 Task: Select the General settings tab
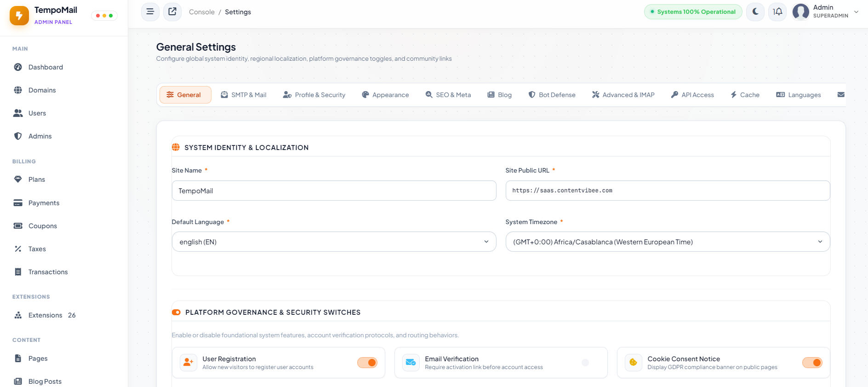(x=185, y=95)
